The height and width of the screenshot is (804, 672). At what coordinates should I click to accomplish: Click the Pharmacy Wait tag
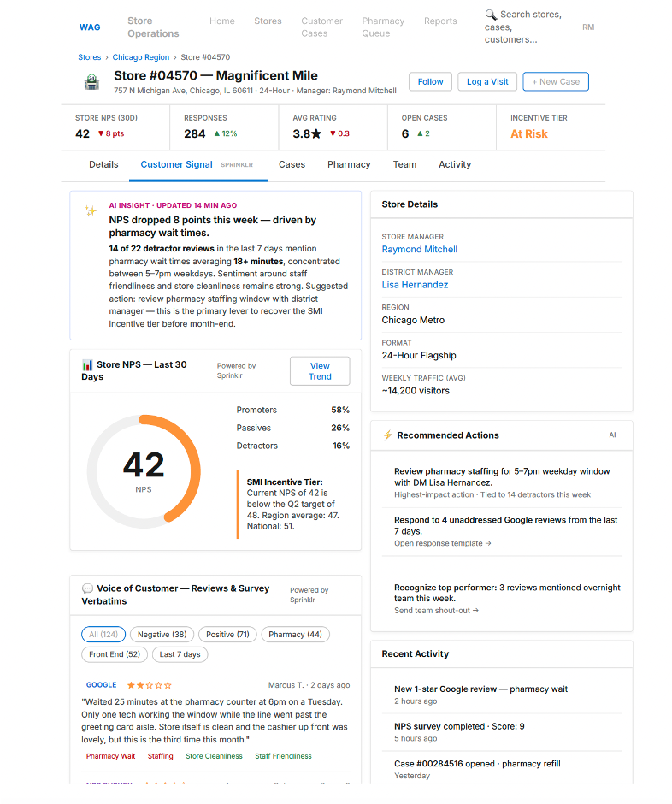[x=111, y=756]
